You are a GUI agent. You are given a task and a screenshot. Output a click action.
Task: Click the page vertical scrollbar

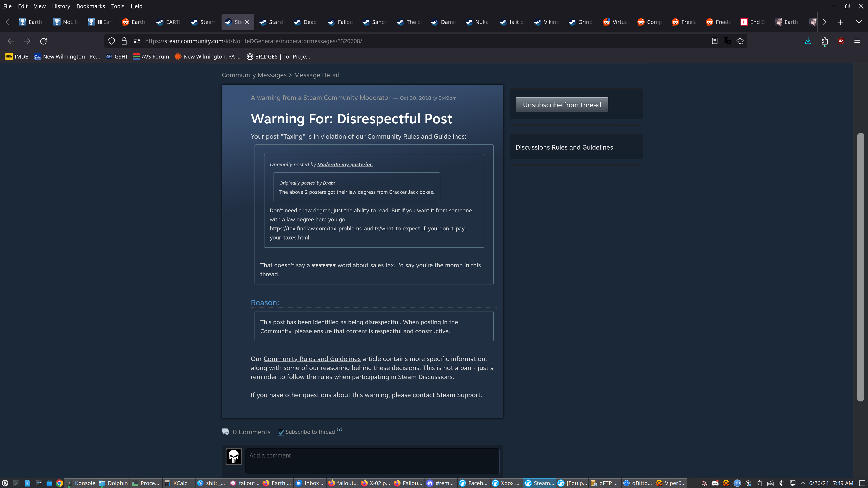click(x=860, y=266)
